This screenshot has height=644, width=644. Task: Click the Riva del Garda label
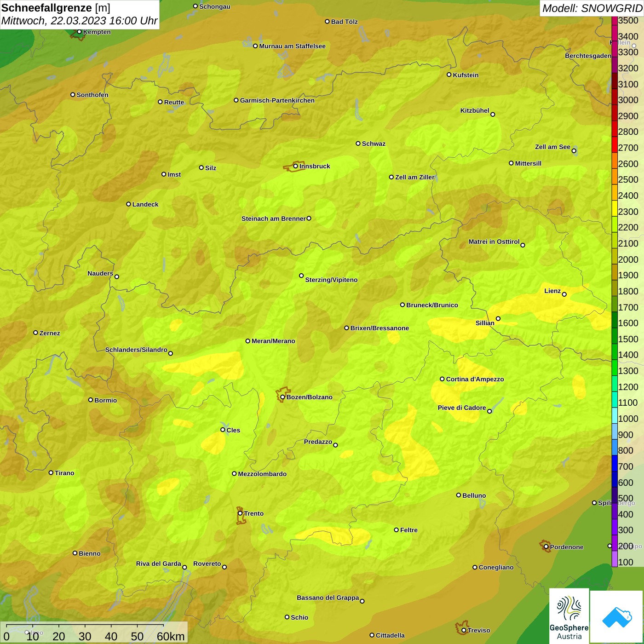pos(159,563)
